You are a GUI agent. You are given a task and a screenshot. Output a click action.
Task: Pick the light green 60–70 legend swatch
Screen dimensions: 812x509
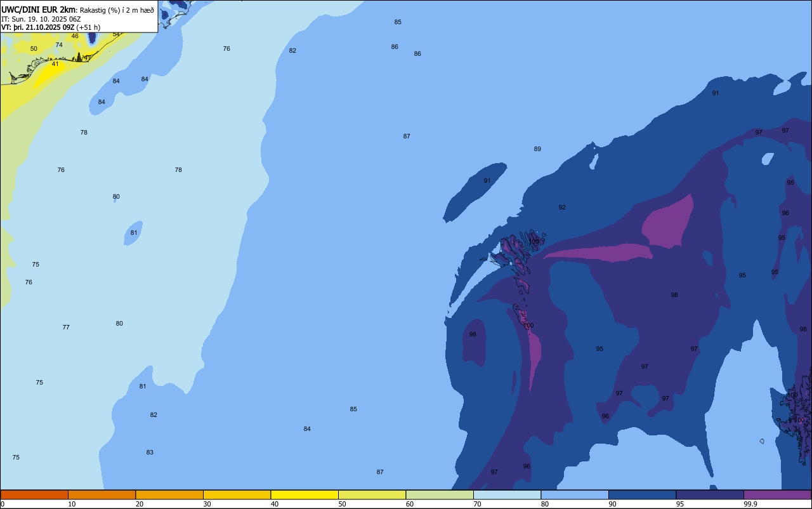coord(440,494)
